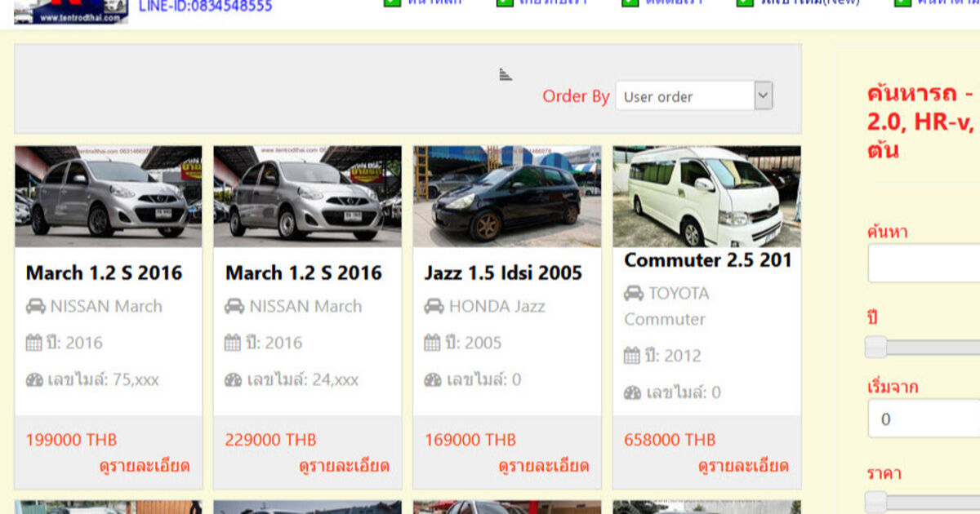The height and width of the screenshot is (514, 980).
Task: Click the '169000 THB' price
Action: tap(470, 440)
